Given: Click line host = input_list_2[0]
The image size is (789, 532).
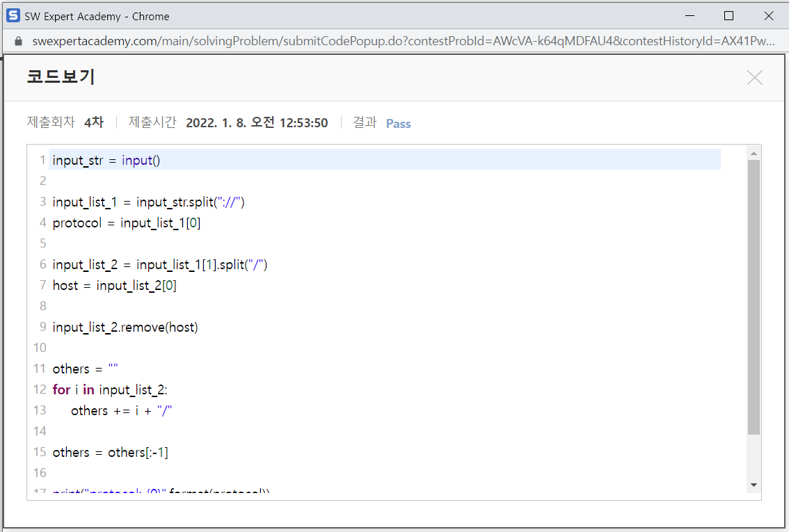Looking at the screenshot, I should 114,286.
